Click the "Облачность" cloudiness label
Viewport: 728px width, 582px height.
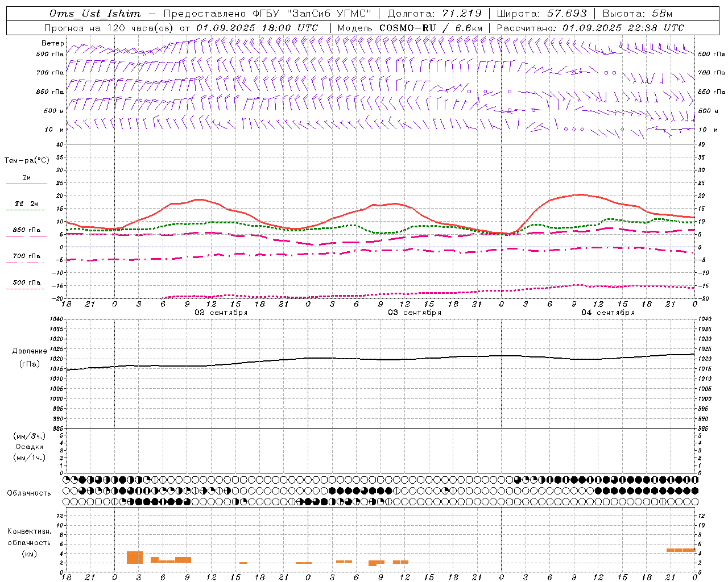click(x=29, y=493)
